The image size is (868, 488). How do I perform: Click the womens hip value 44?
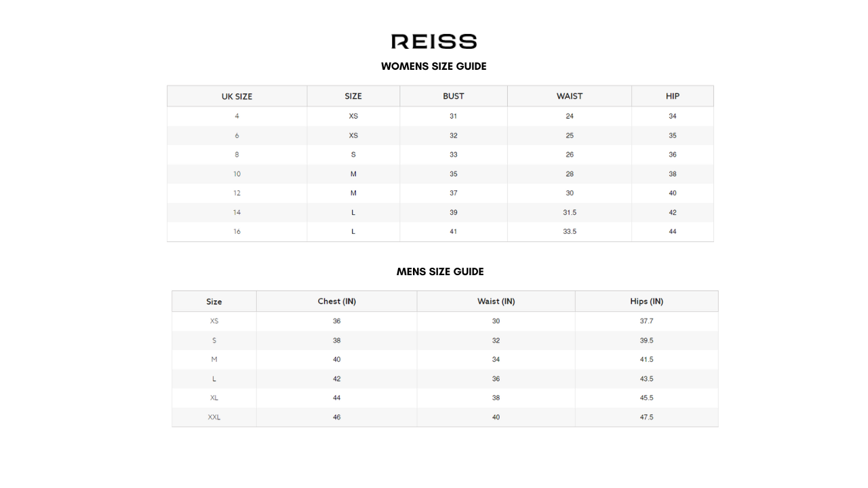tap(672, 232)
